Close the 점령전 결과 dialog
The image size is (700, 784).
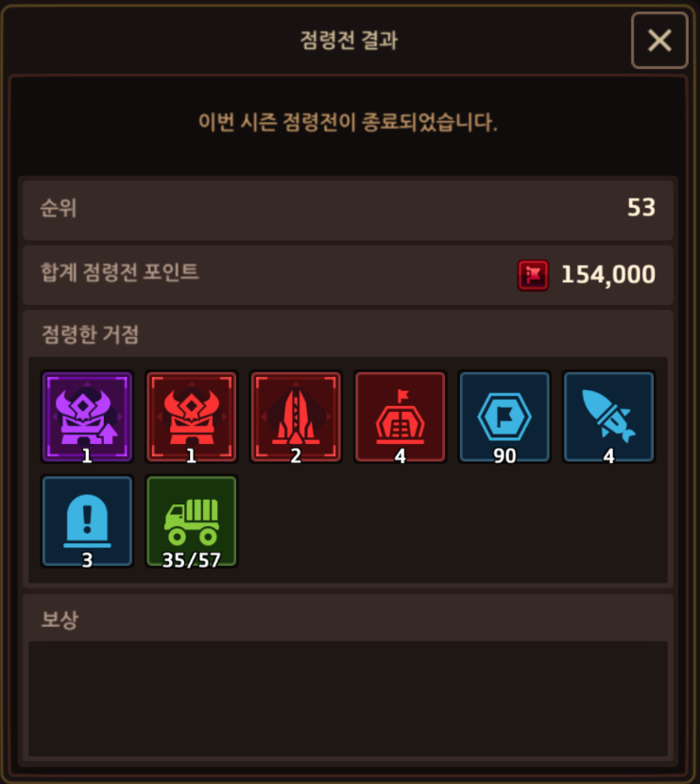click(659, 41)
